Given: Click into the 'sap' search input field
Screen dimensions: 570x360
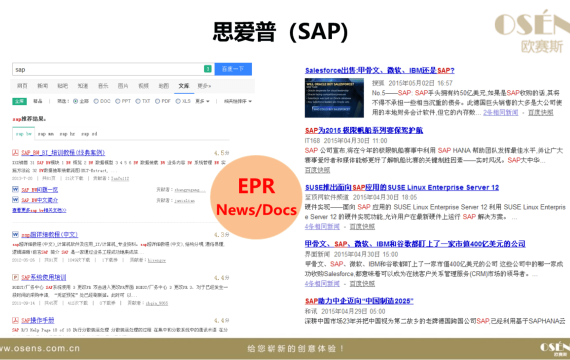Looking at the screenshot, I should pyautogui.click(x=108, y=69).
